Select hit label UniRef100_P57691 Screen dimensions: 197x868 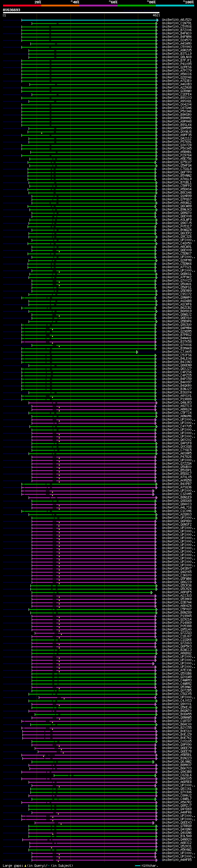[x=177, y=142]
